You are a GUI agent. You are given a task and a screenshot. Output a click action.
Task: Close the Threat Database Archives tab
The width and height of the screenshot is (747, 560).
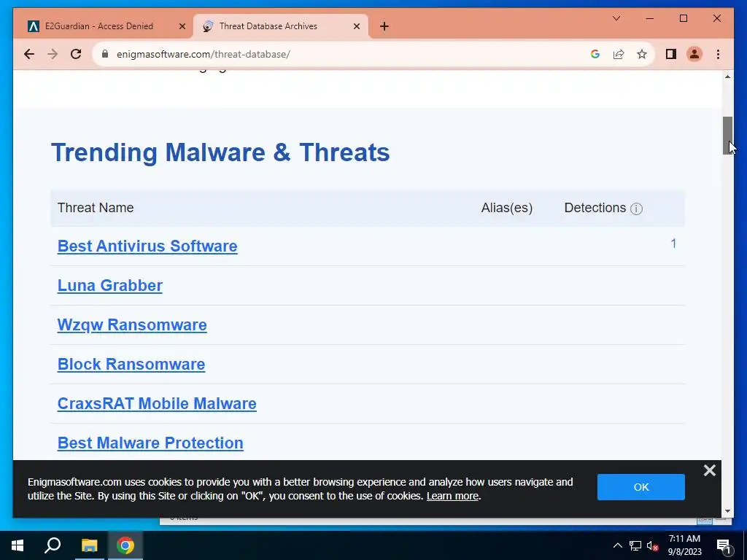(356, 27)
